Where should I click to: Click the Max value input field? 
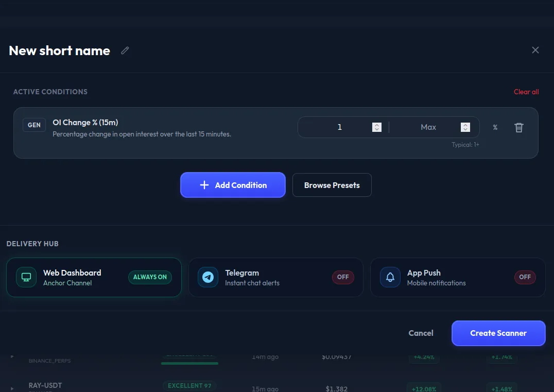428,127
